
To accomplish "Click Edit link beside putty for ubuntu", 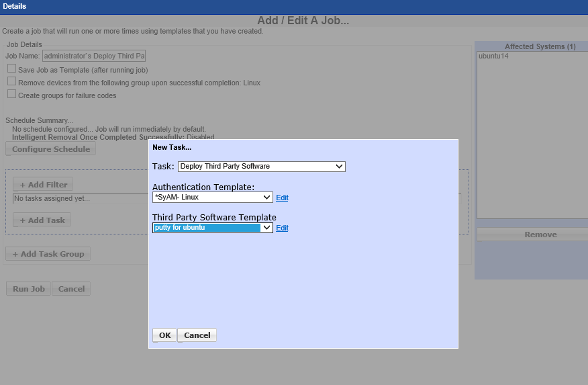I will [x=282, y=228].
